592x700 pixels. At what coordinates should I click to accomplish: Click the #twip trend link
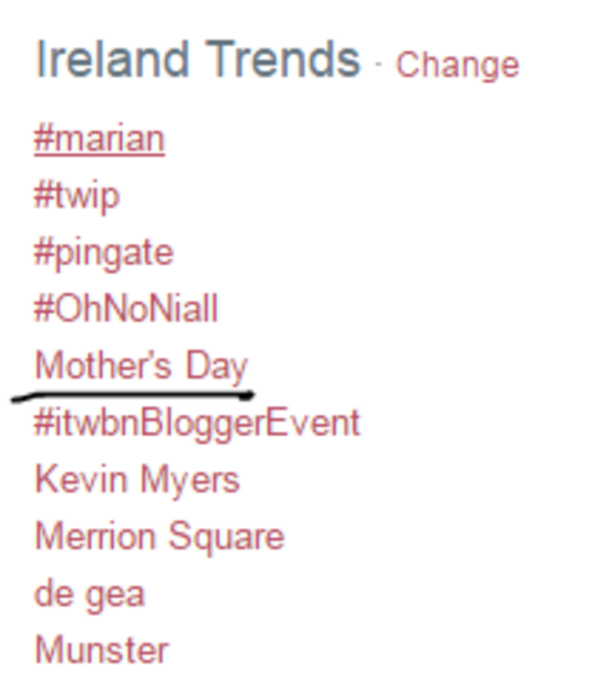coord(77,196)
